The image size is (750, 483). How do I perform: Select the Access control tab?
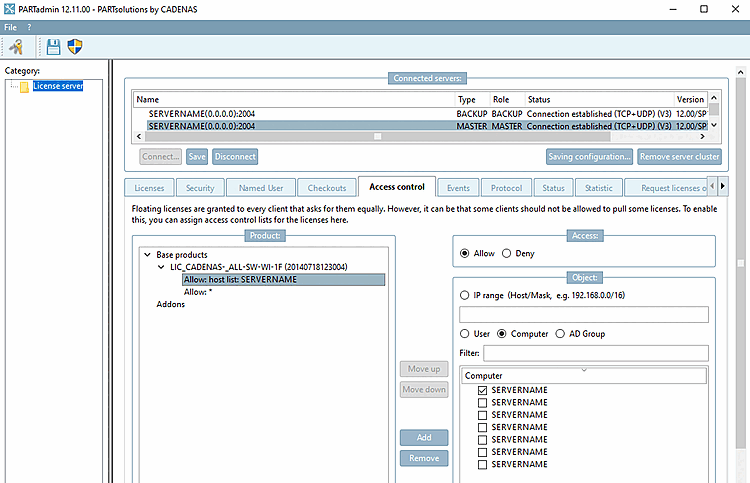click(x=397, y=187)
